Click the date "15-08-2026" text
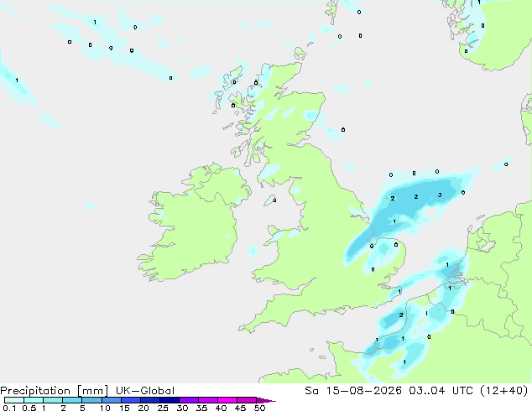This screenshot has width=532, height=411. [363, 391]
